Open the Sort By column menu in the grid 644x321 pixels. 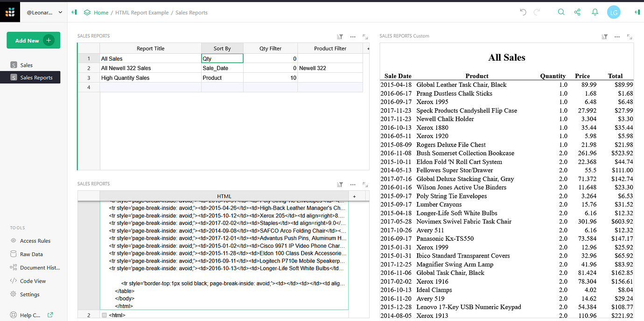coord(222,48)
